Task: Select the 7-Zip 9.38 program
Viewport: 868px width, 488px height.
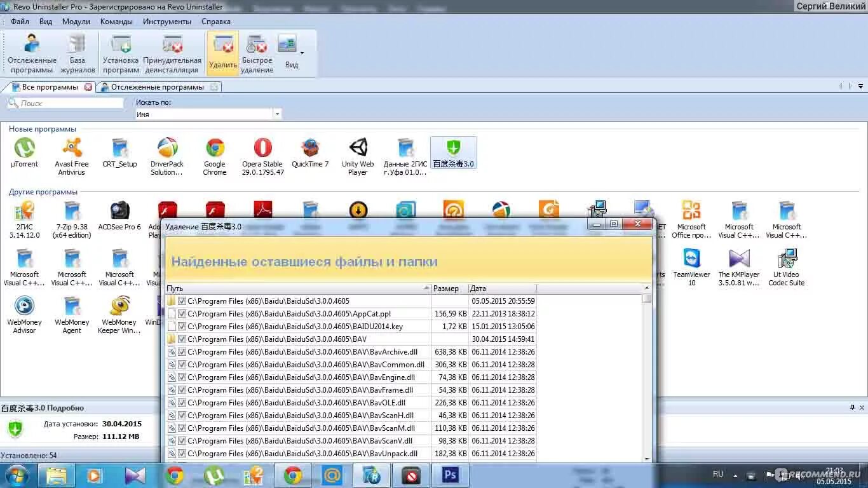Action: point(72,220)
